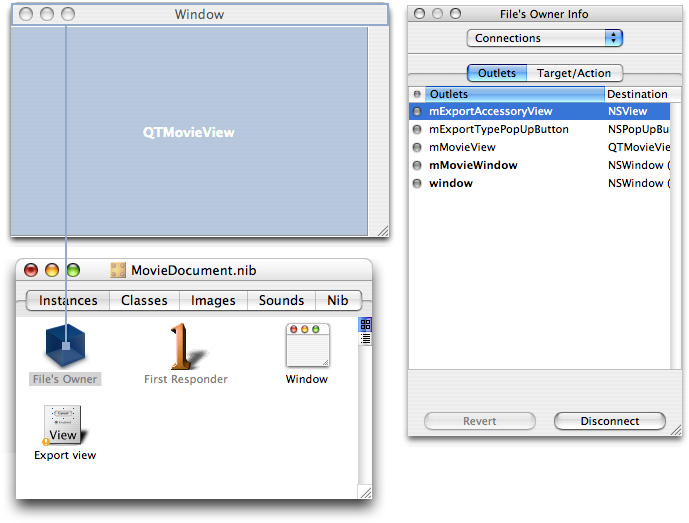
Task: Zoom the MovieDocument.nib window
Action: click(73, 270)
